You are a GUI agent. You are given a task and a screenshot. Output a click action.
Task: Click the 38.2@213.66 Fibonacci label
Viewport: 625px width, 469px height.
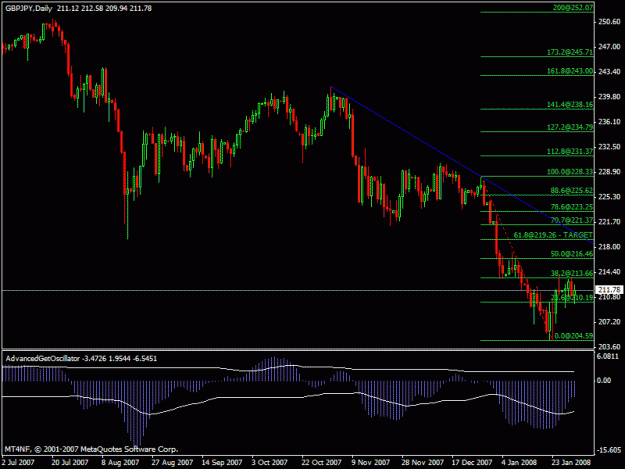(572, 273)
